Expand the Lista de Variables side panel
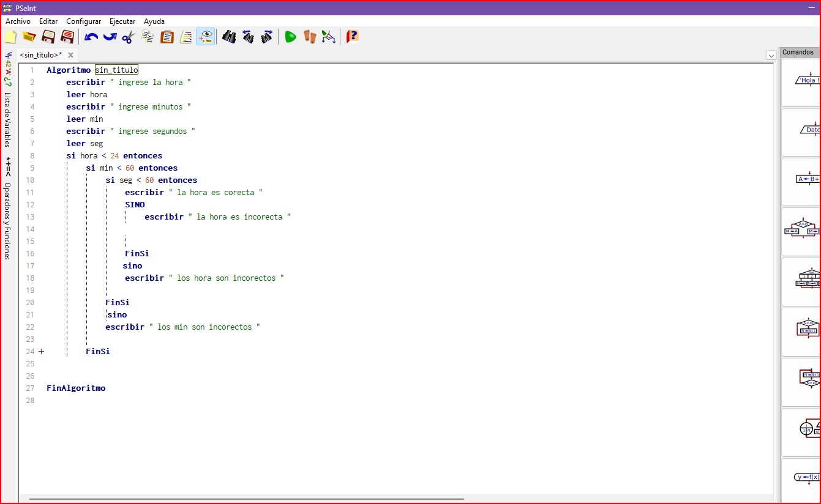821x504 pixels. 7,119
